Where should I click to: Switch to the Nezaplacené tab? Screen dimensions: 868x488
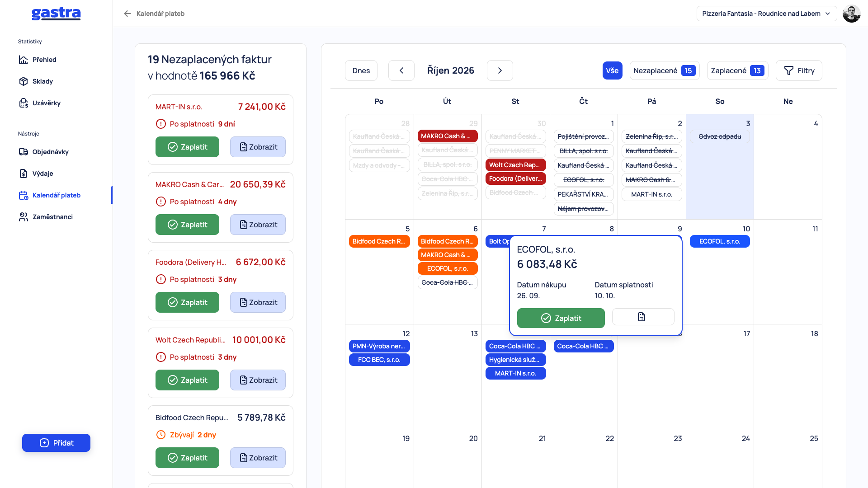pos(664,70)
